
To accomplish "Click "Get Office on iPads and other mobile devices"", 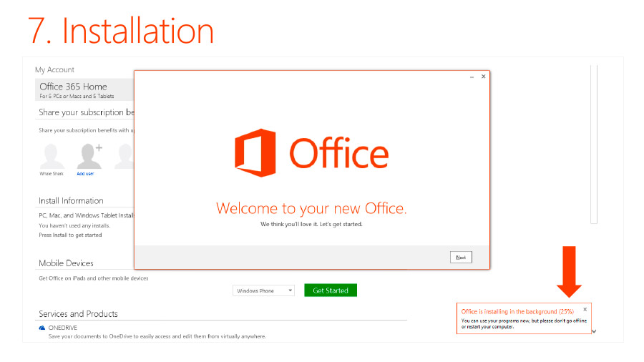I will coord(94,278).
